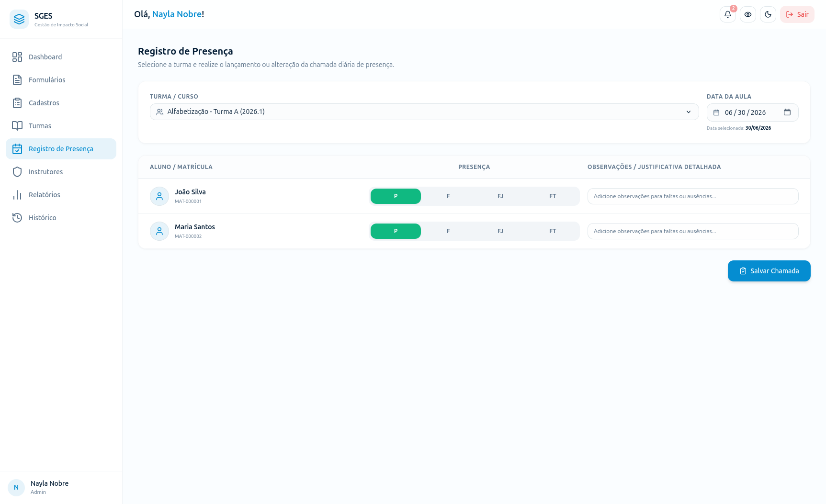Screen dimensions: 826x504
Task: Click Maria Santos's avatar icon
Action: click(x=159, y=231)
